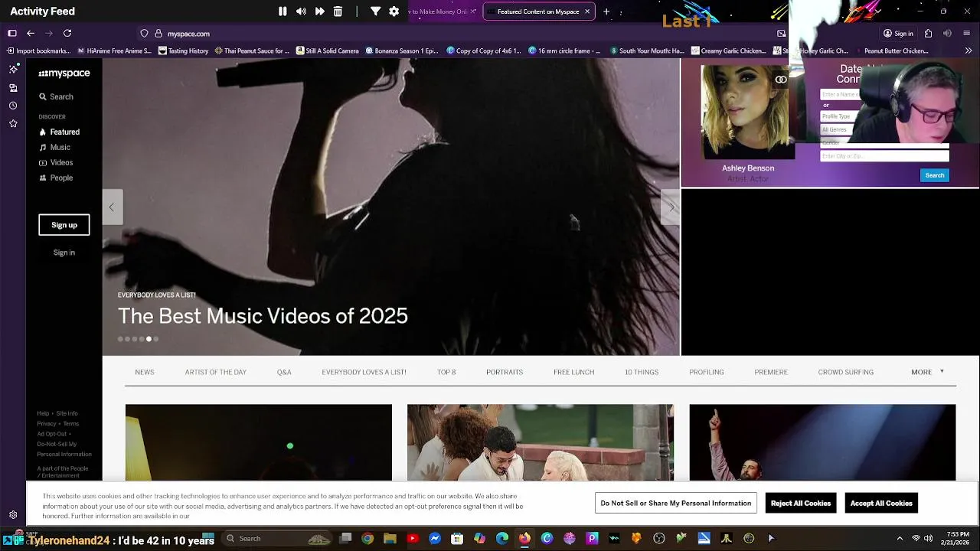
Task: Expand the MORE categories dropdown
Action: click(927, 372)
